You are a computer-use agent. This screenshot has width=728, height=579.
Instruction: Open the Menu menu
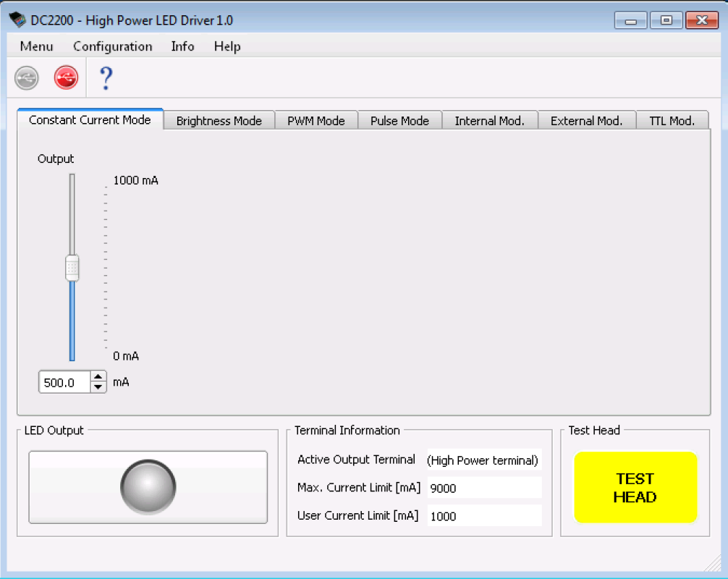[37, 46]
